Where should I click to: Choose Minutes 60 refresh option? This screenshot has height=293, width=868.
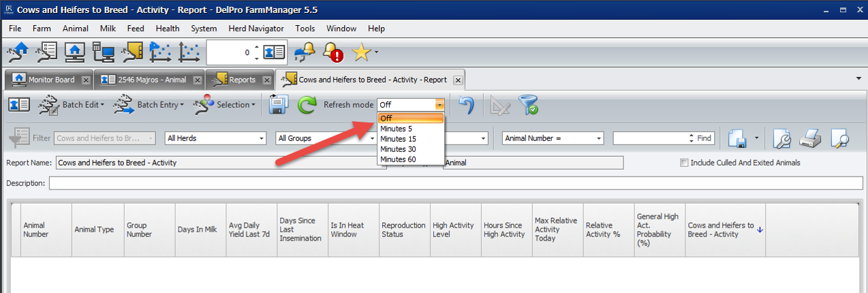398,159
